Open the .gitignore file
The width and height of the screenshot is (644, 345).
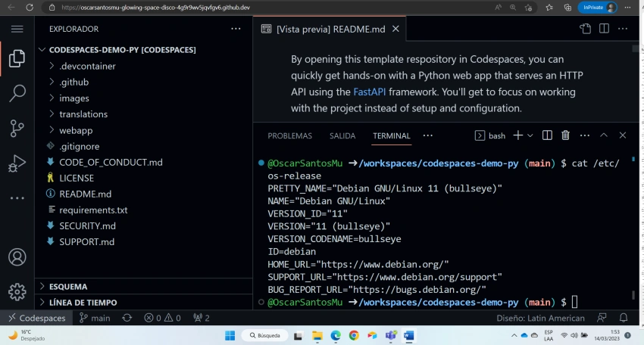[x=80, y=147]
